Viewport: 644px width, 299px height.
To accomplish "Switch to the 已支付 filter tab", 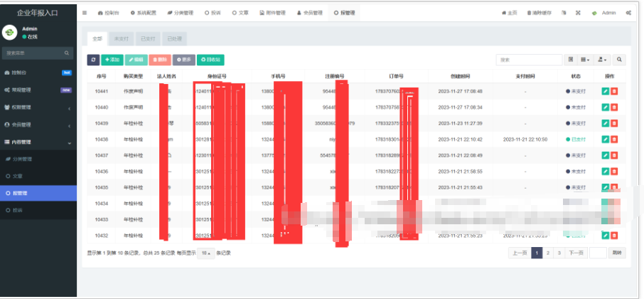I will point(147,38).
